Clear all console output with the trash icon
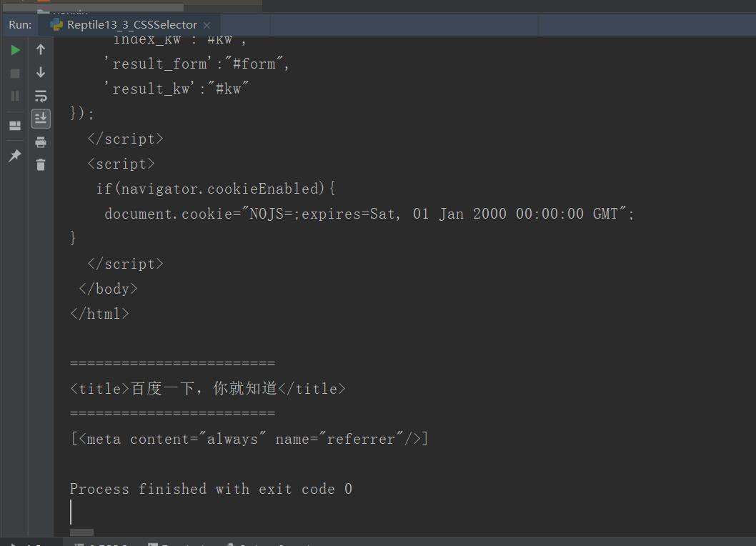 (41, 165)
